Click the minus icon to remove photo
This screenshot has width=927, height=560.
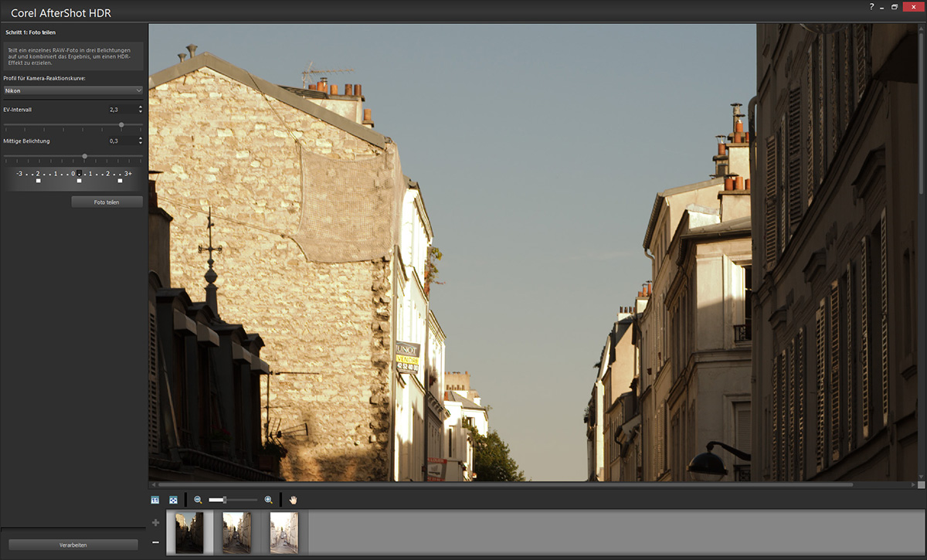[x=155, y=542]
